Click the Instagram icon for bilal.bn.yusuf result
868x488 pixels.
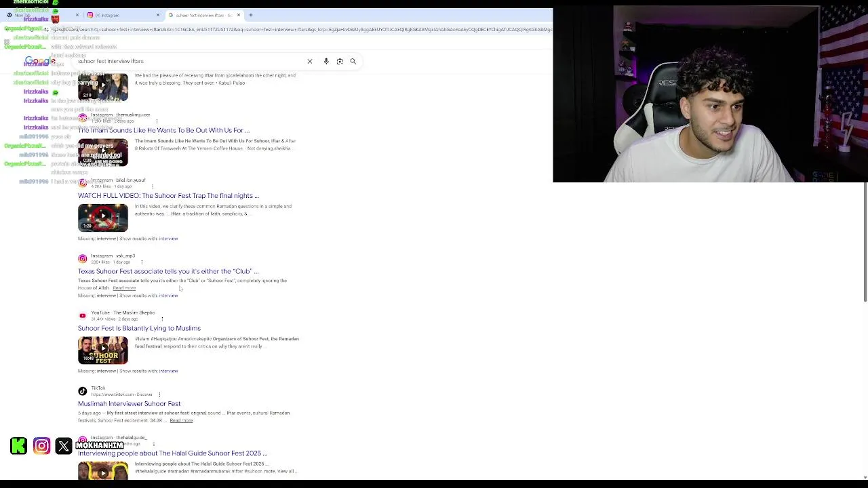coord(83,183)
